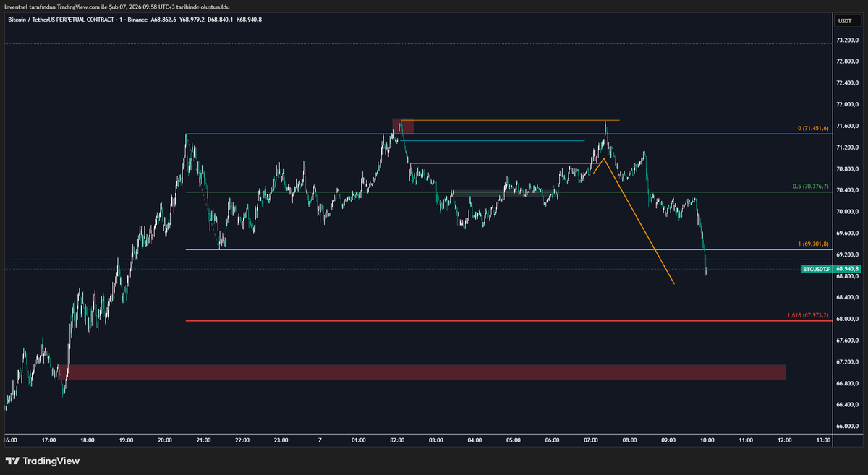The height and width of the screenshot is (475, 868).
Task: Click the 17:00 time axis label
Action: 48,440
